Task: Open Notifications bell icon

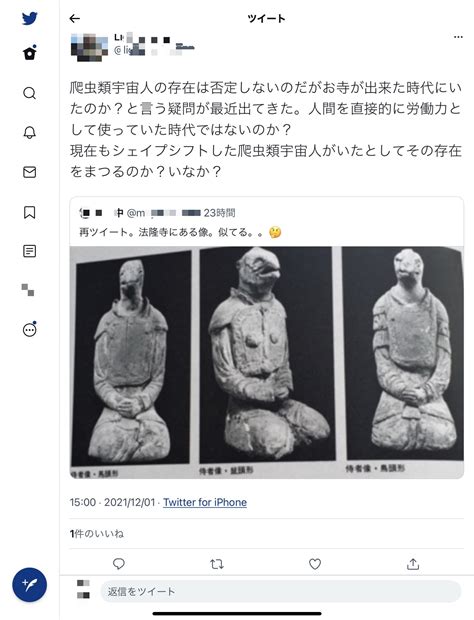Action: [30, 132]
